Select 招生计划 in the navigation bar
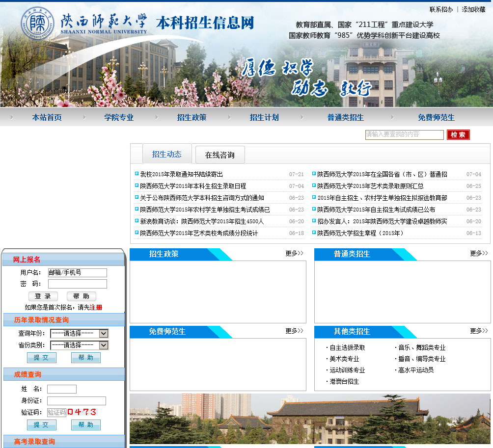 pos(264,117)
